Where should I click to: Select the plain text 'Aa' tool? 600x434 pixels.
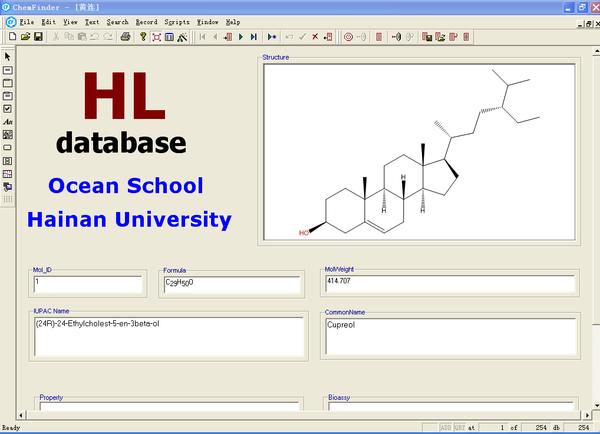pos(8,122)
